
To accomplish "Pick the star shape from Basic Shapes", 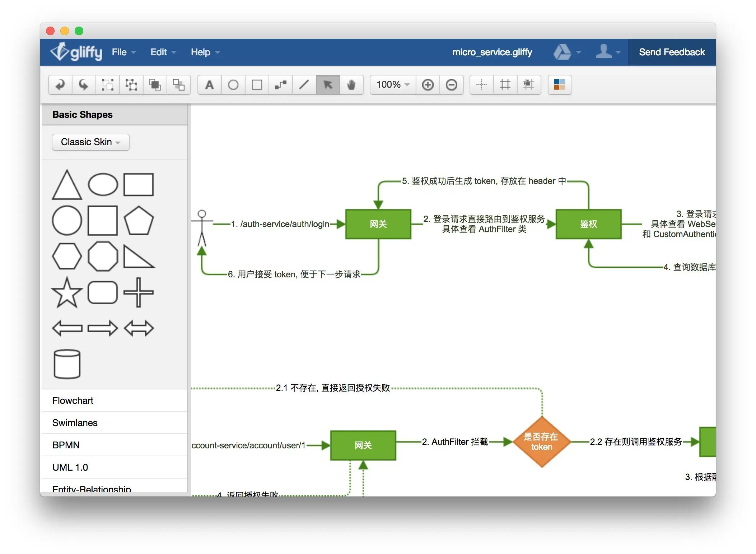I will [67, 292].
